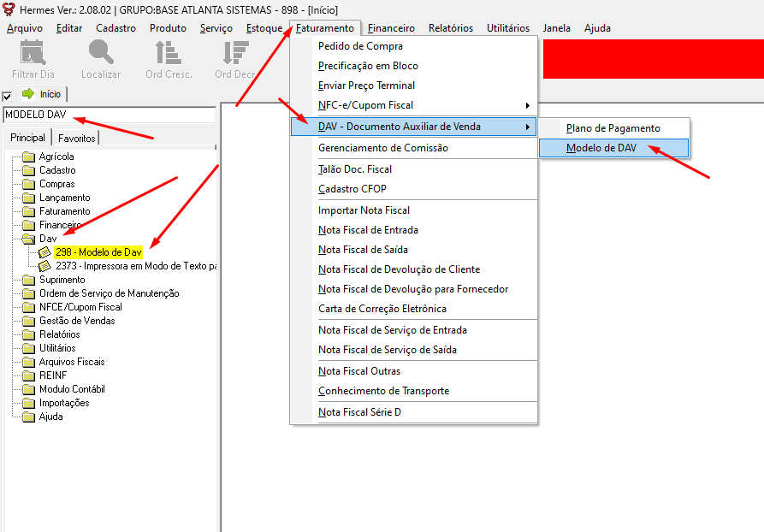Viewport: 764px width, 532px height.
Task: Open the Relatórios menu in menu bar
Action: 451,28
